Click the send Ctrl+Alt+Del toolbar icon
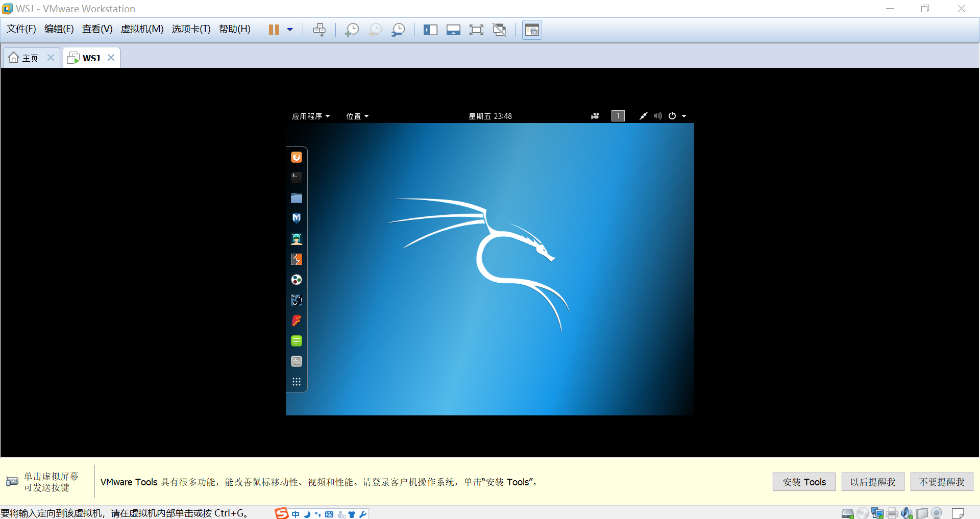The image size is (980, 519). 319,30
